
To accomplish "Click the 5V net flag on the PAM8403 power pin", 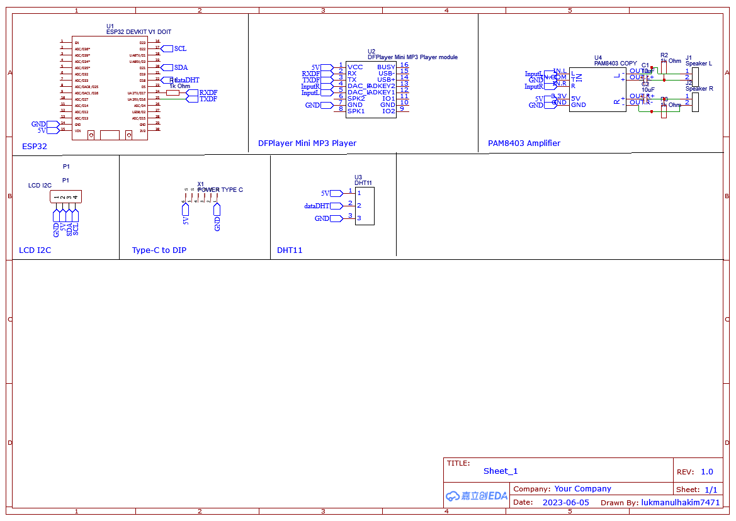I will click(x=545, y=99).
